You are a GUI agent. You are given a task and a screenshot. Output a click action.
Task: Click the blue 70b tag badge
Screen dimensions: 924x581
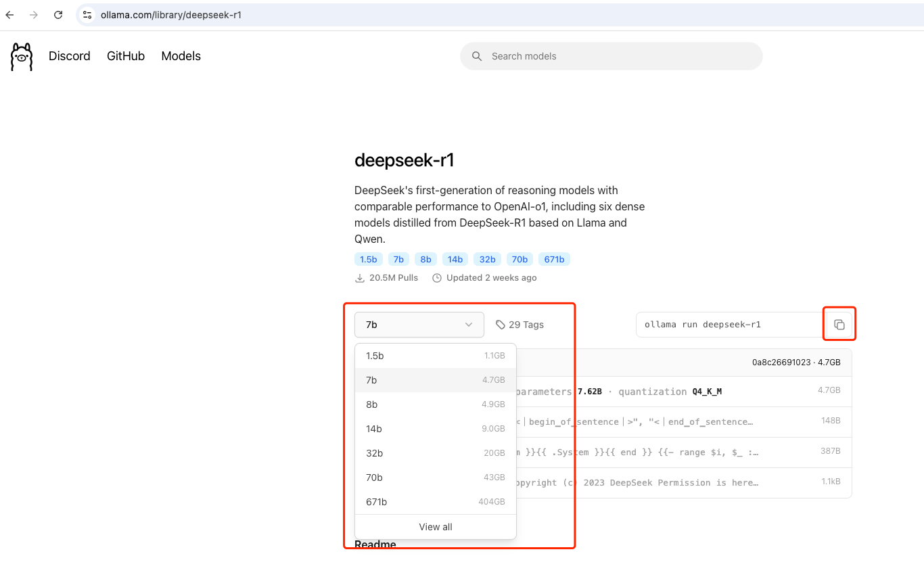point(519,259)
